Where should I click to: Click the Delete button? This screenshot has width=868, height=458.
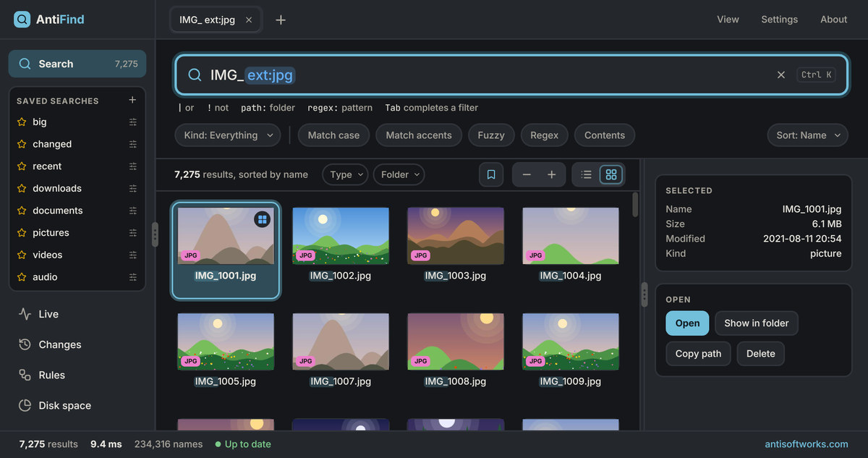click(761, 354)
